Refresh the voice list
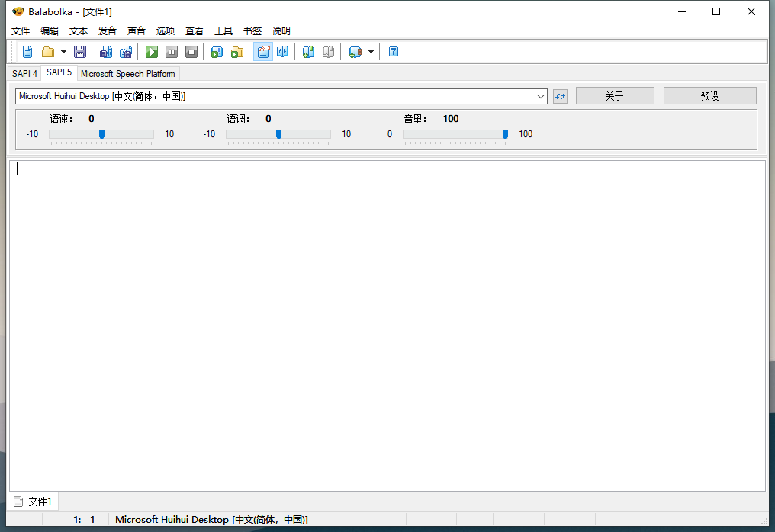The width and height of the screenshot is (775, 532). click(560, 96)
